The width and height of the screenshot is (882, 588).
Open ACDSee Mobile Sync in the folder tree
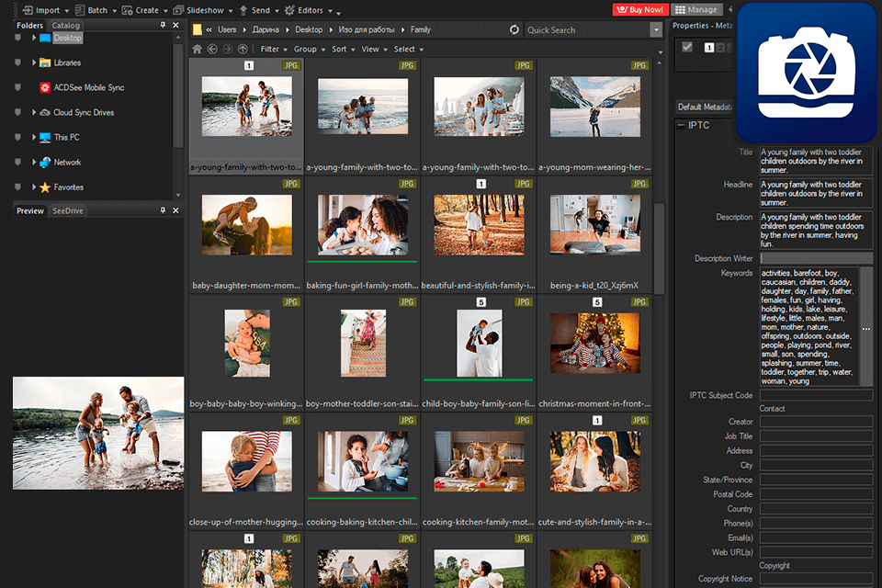88,88
